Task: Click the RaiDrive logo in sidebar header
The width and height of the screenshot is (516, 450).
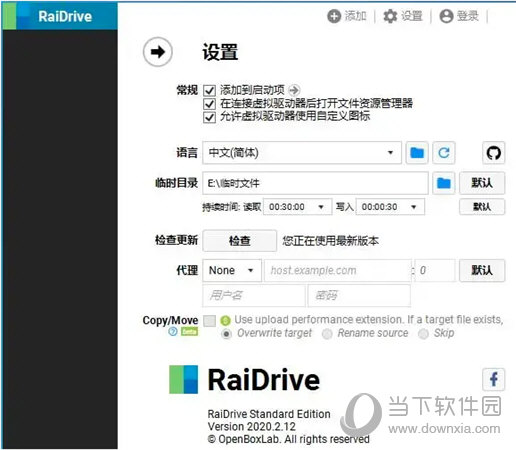Action: click(x=16, y=16)
